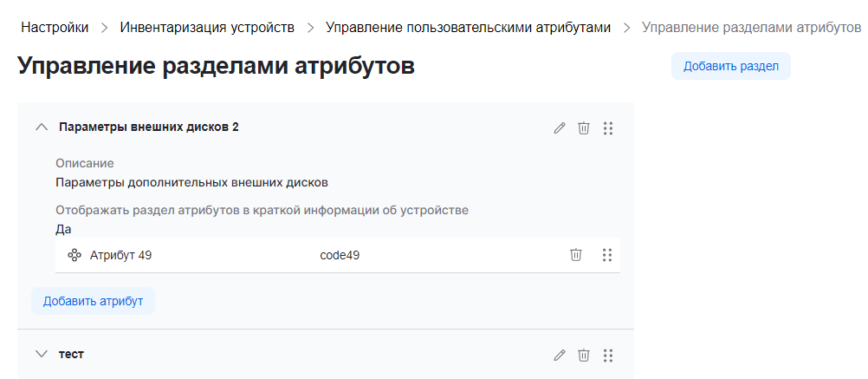Delete the 'тест' section
Viewport: 868px width, 379px height.
(584, 355)
